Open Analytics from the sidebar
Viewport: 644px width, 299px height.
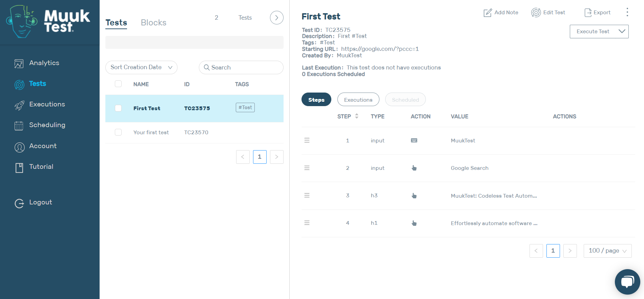coord(44,63)
